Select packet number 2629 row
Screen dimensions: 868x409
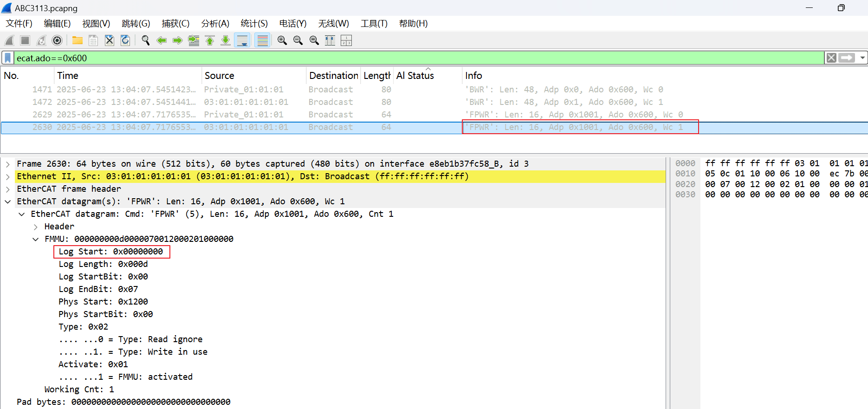click(x=434, y=115)
